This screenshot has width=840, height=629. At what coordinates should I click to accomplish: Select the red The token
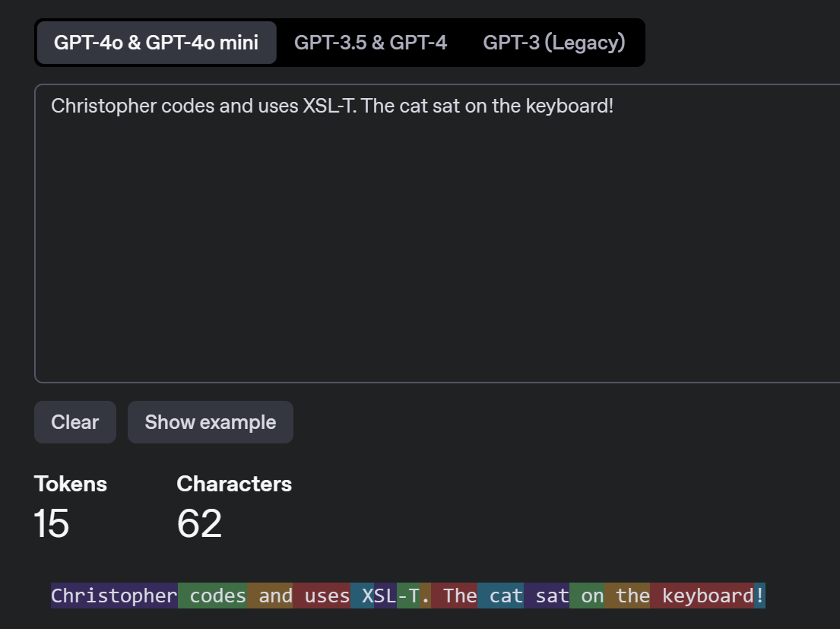tap(455, 596)
